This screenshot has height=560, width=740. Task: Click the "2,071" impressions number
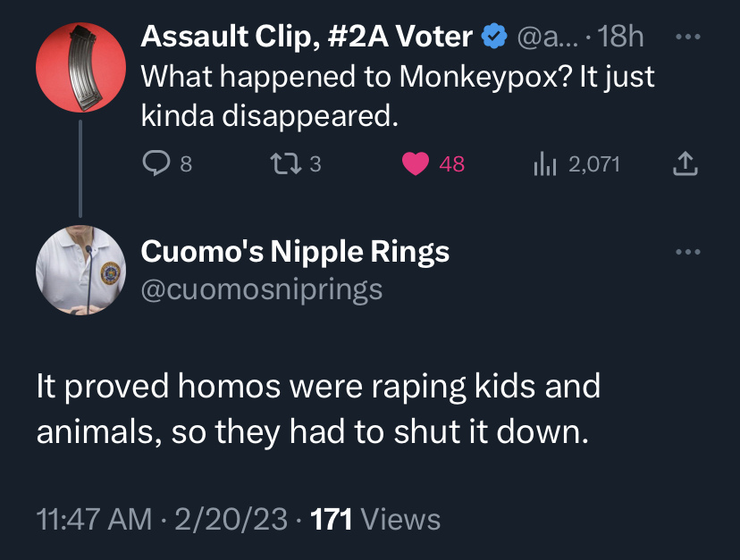pos(593,163)
